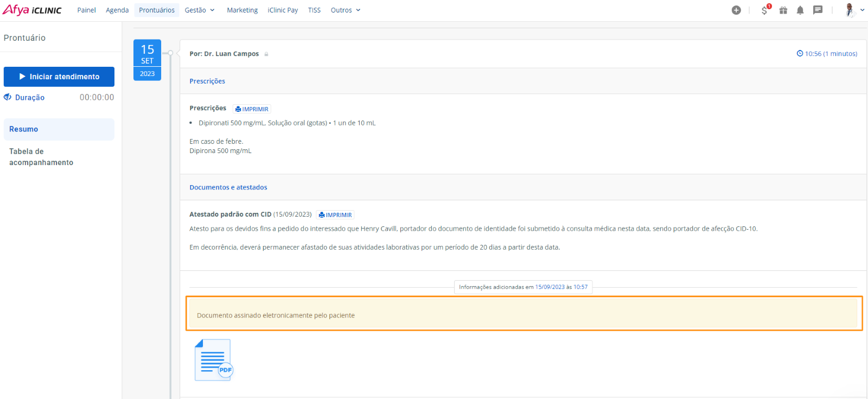Print the prescription with IMPRIMIR button
This screenshot has height=399, width=868.
click(252, 109)
